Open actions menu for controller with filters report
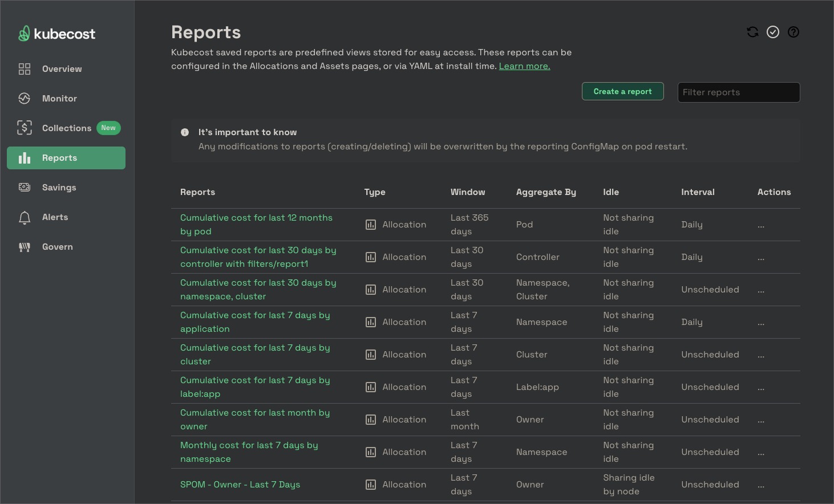Viewport: 834px width, 504px height. pyautogui.click(x=761, y=259)
